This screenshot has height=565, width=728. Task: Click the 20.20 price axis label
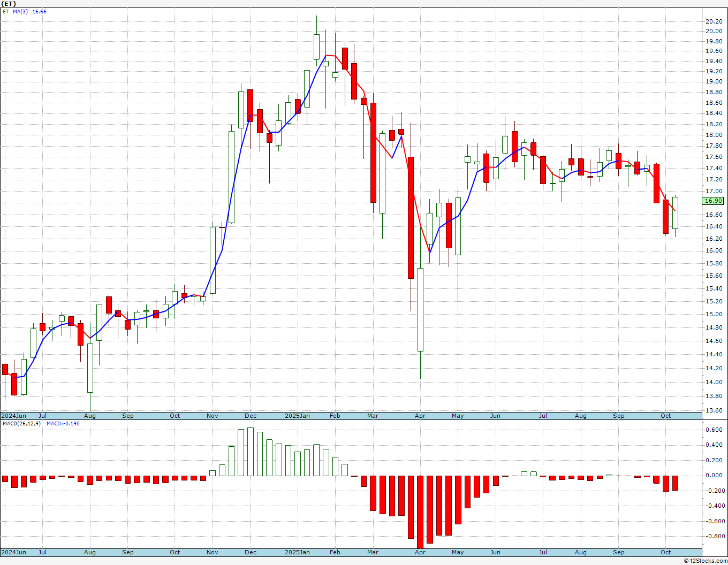[713, 21]
